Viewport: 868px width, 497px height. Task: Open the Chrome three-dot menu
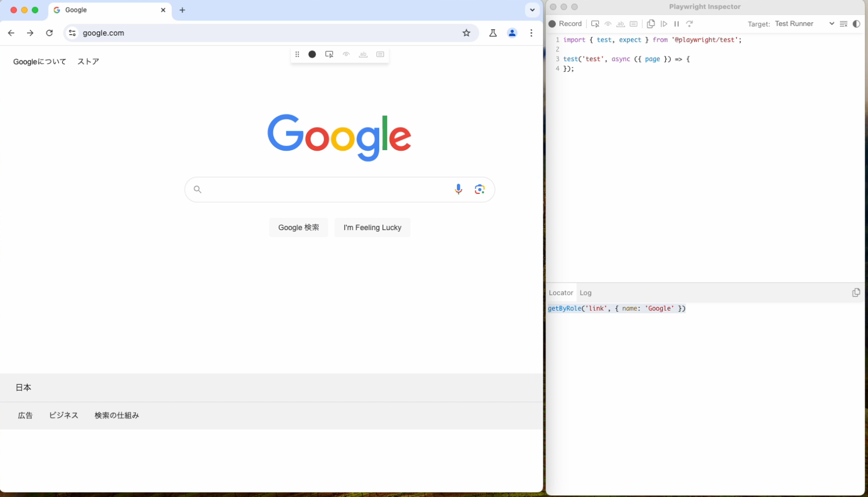pyautogui.click(x=531, y=33)
